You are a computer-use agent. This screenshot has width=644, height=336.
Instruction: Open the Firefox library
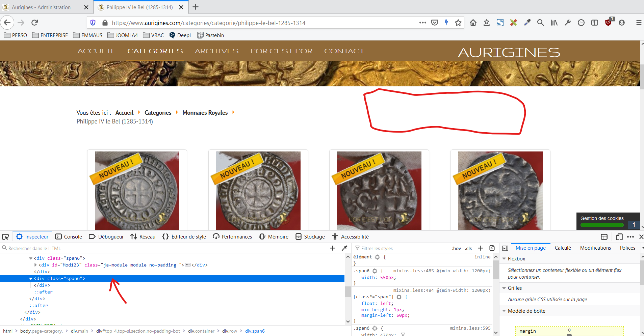click(554, 23)
